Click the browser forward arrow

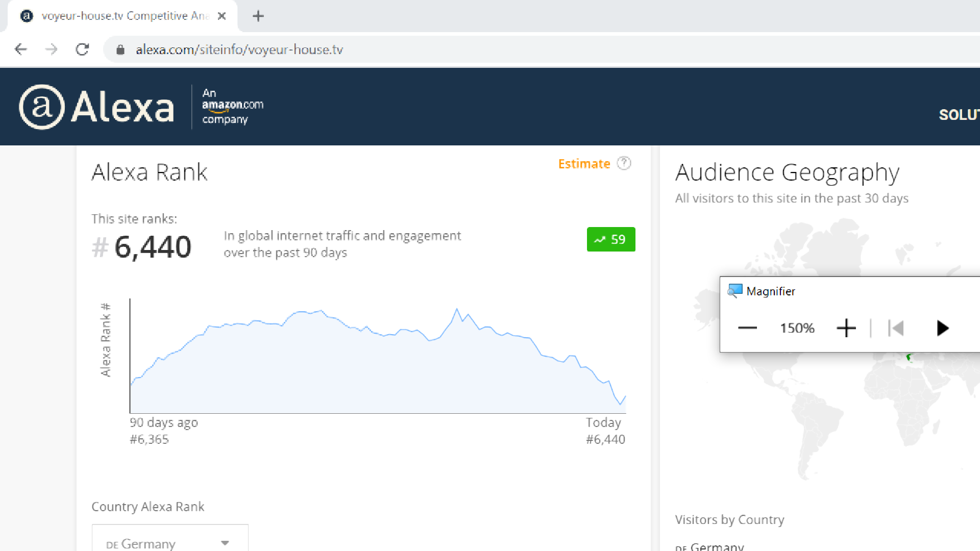pos(51,49)
